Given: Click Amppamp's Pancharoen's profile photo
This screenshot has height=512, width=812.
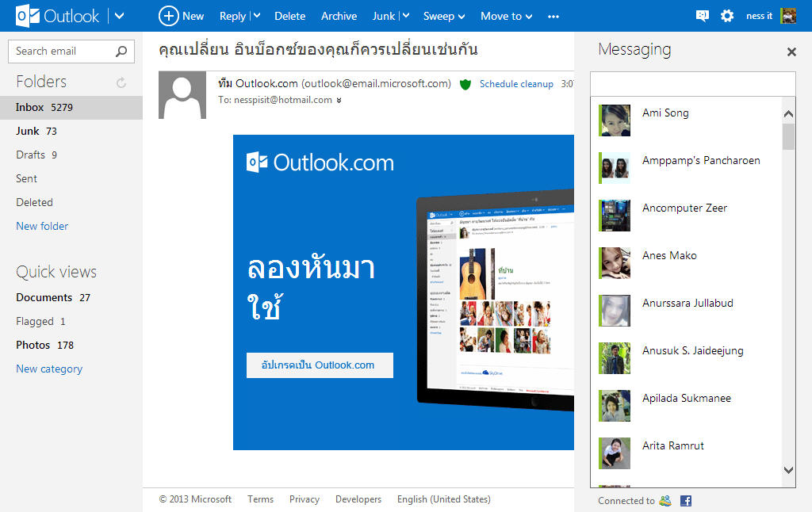Looking at the screenshot, I should [x=615, y=168].
